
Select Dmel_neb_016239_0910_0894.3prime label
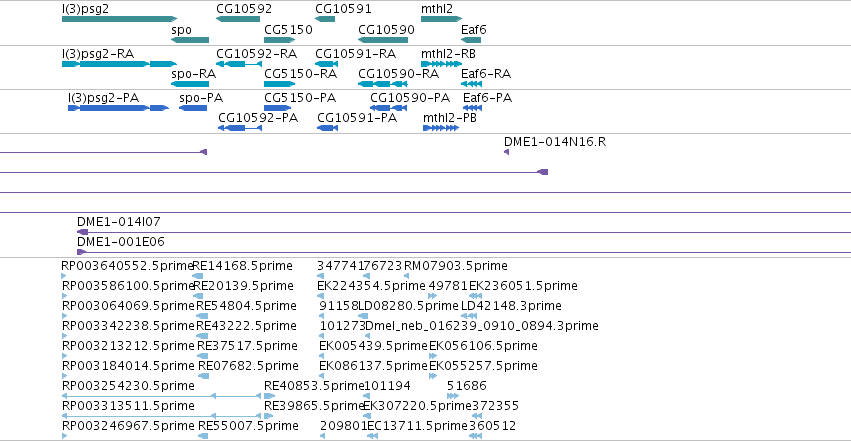point(482,326)
